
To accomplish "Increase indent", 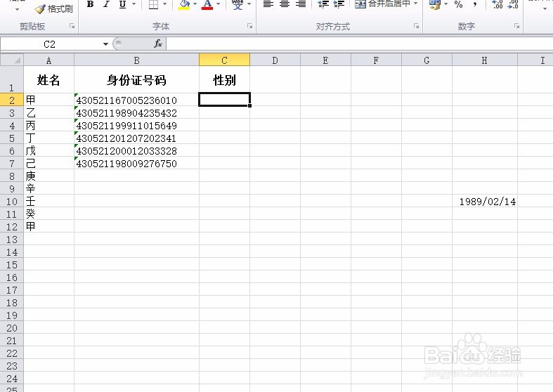I will click(x=339, y=4).
